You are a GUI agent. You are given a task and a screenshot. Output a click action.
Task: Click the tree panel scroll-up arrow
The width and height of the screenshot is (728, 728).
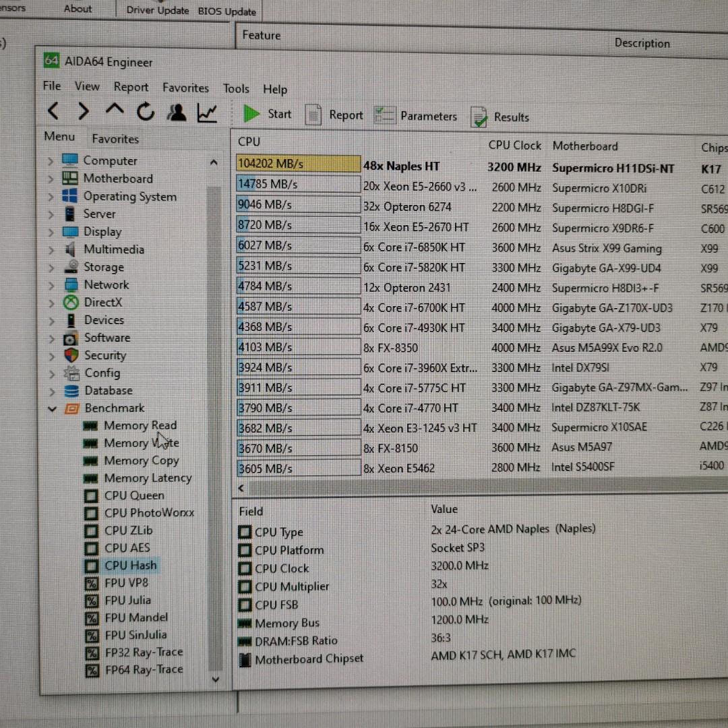point(214,162)
